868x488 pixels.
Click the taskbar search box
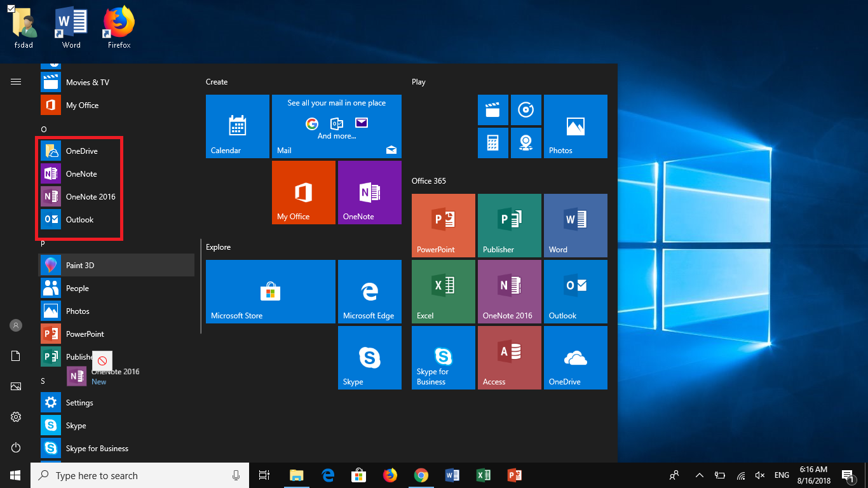(140, 475)
